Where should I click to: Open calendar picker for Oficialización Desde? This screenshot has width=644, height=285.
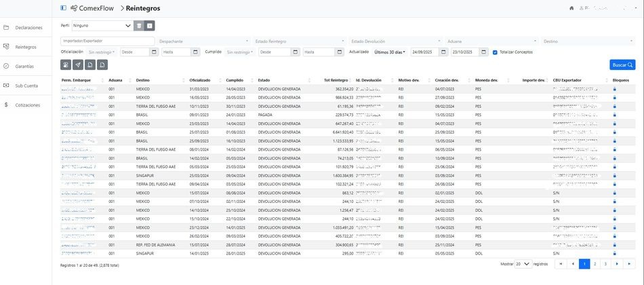[x=155, y=52]
